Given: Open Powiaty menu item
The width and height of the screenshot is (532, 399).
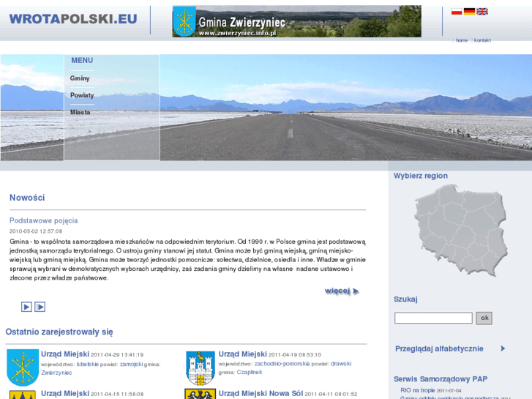Looking at the screenshot, I should click(x=82, y=95).
